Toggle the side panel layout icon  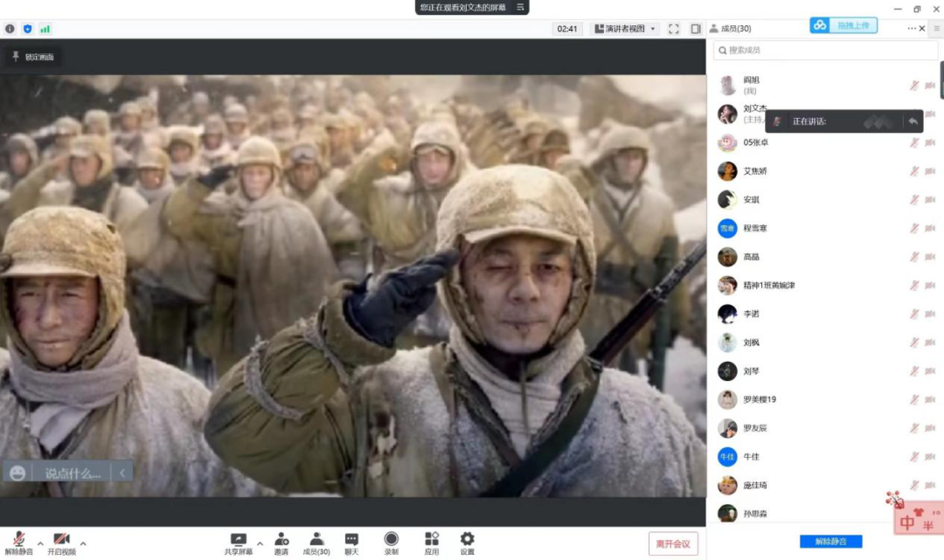(696, 29)
